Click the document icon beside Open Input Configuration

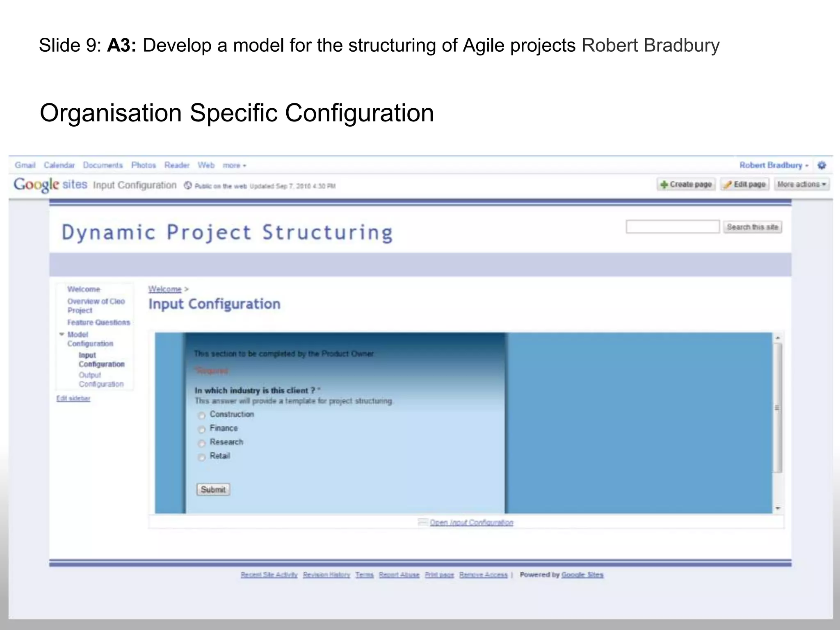[x=422, y=522]
